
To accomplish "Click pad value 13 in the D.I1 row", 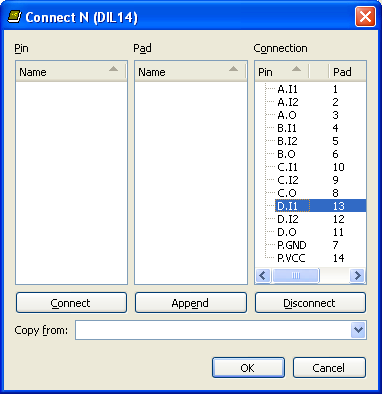I will (339, 206).
